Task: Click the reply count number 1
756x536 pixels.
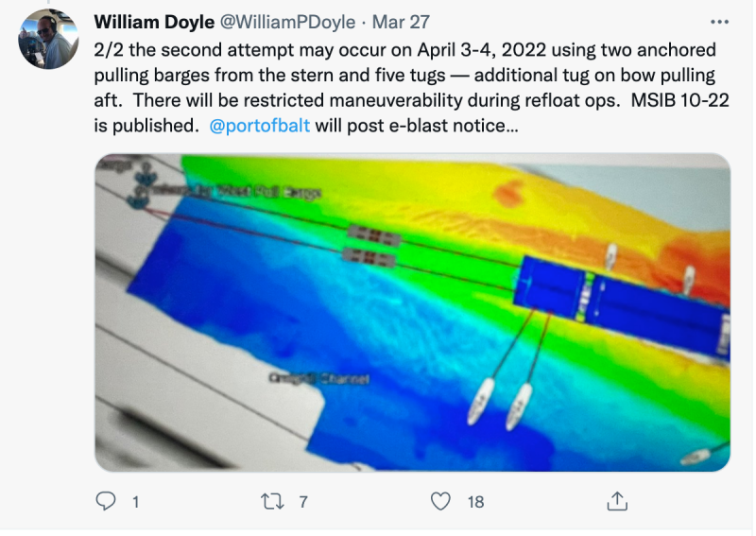Action: click(135, 502)
